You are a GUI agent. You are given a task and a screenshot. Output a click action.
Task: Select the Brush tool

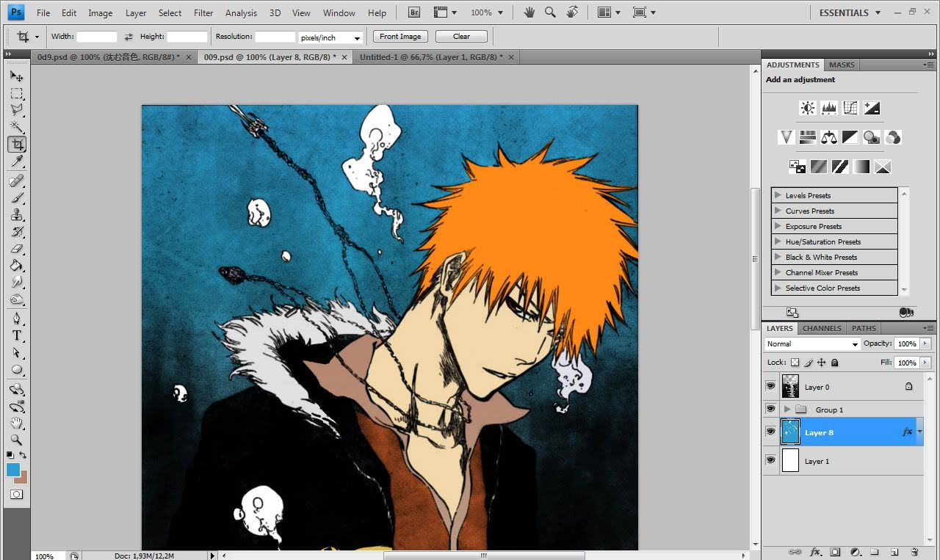coord(16,198)
